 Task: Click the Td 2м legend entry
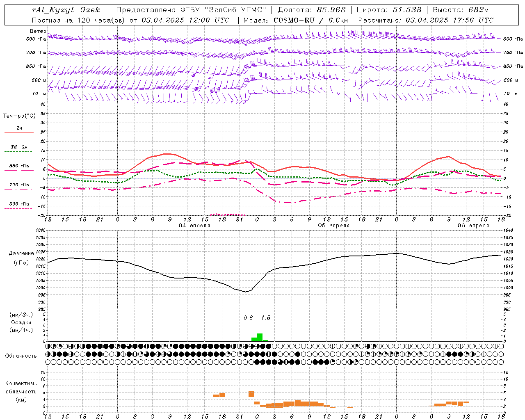(x=19, y=147)
